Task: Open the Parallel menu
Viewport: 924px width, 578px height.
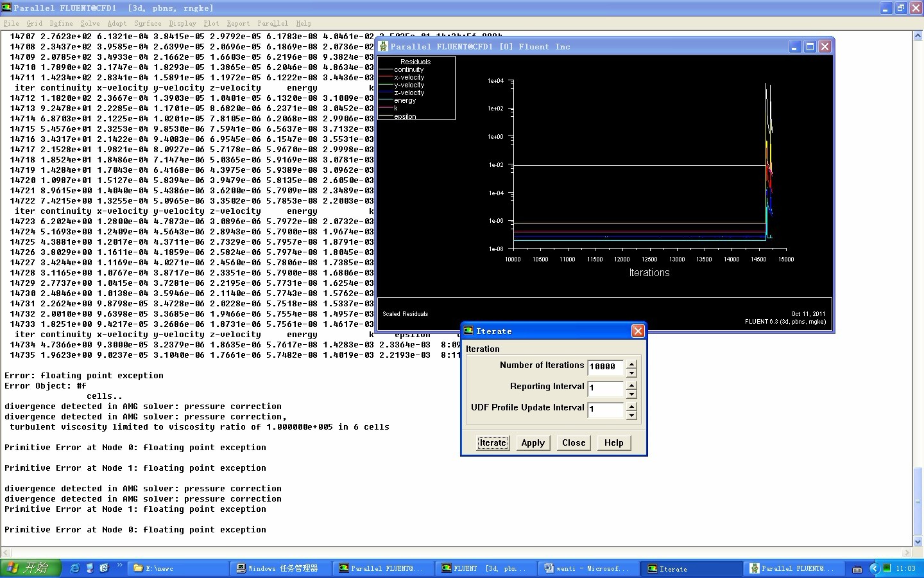Action: pyautogui.click(x=273, y=23)
